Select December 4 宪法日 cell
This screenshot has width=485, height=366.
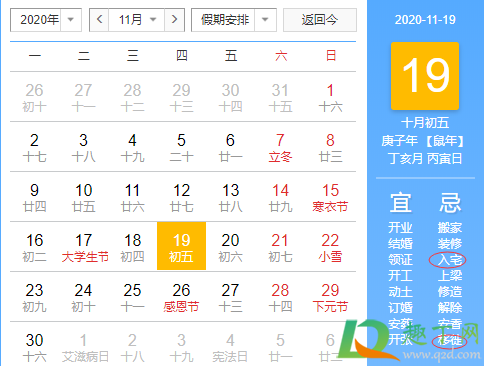(230, 347)
